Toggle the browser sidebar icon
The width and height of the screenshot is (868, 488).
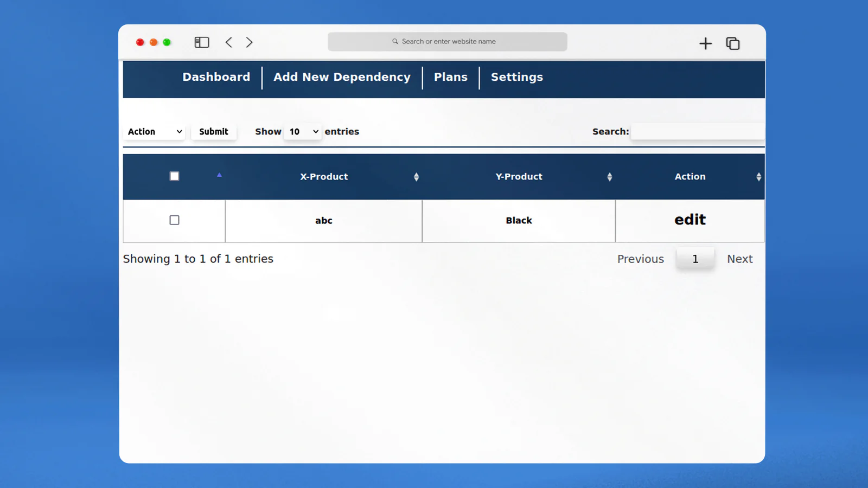(201, 42)
